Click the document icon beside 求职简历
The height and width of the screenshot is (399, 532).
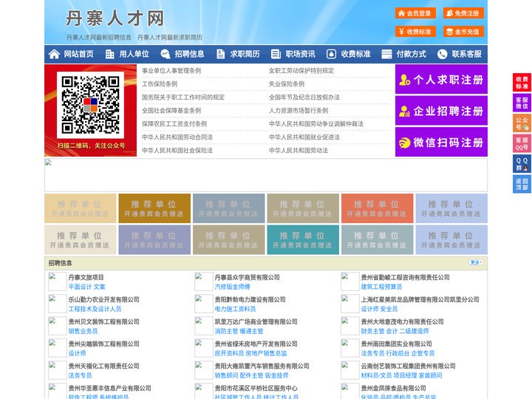coord(220,54)
